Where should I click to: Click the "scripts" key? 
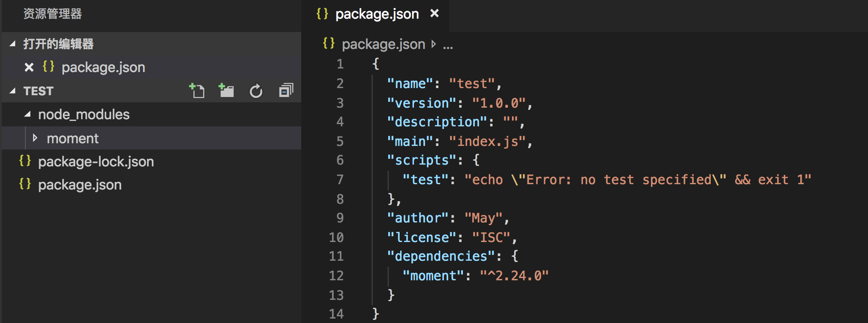422,160
